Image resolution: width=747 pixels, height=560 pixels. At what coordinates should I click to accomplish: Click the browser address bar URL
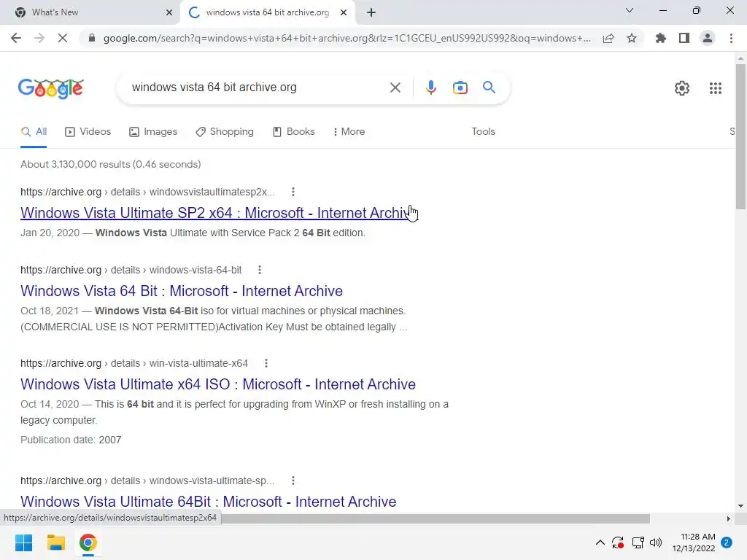point(347,38)
